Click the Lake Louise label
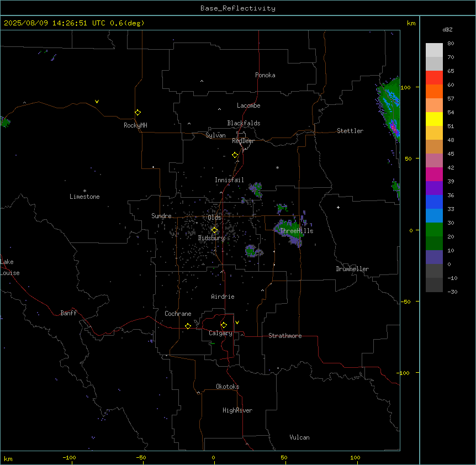The width and height of the screenshot is (476, 465). [10, 267]
